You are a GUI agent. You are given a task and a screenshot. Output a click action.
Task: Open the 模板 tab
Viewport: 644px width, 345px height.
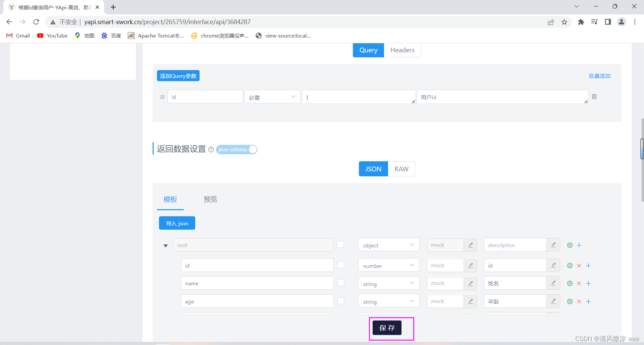[x=170, y=199]
